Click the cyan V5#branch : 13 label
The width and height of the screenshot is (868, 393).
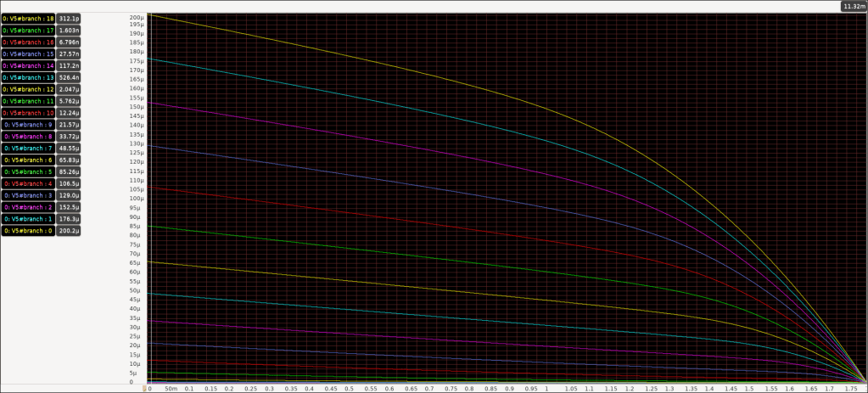click(27, 77)
